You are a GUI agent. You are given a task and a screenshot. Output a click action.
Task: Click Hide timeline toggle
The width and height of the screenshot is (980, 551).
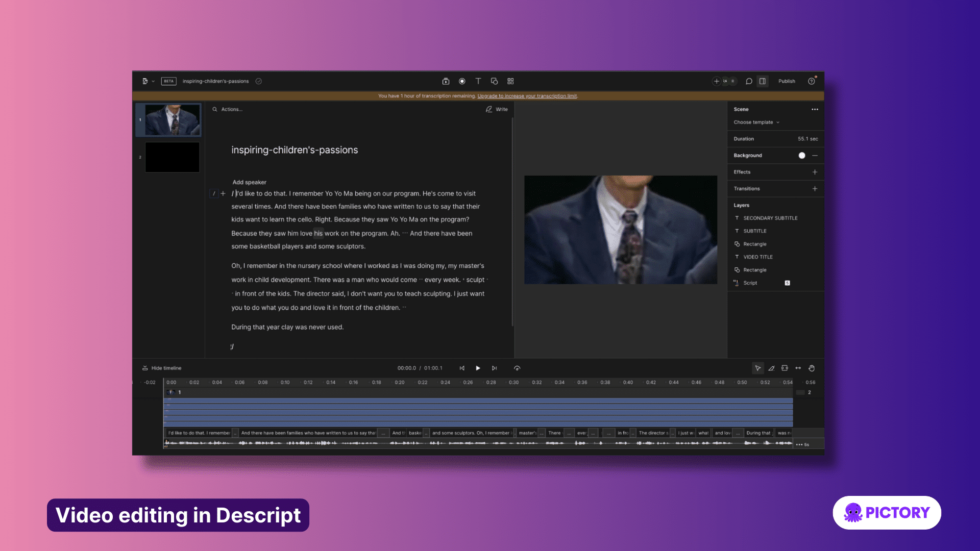coord(162,368)
